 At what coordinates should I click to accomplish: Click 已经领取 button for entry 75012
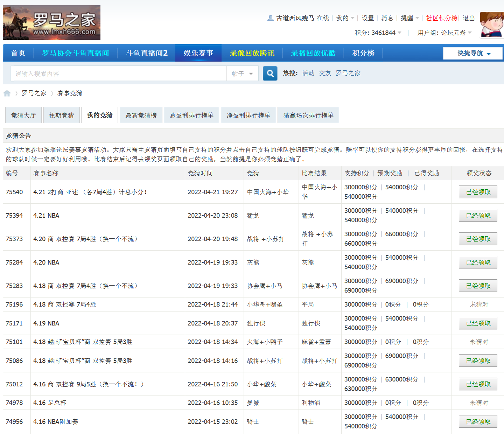[x=478, y=384]
